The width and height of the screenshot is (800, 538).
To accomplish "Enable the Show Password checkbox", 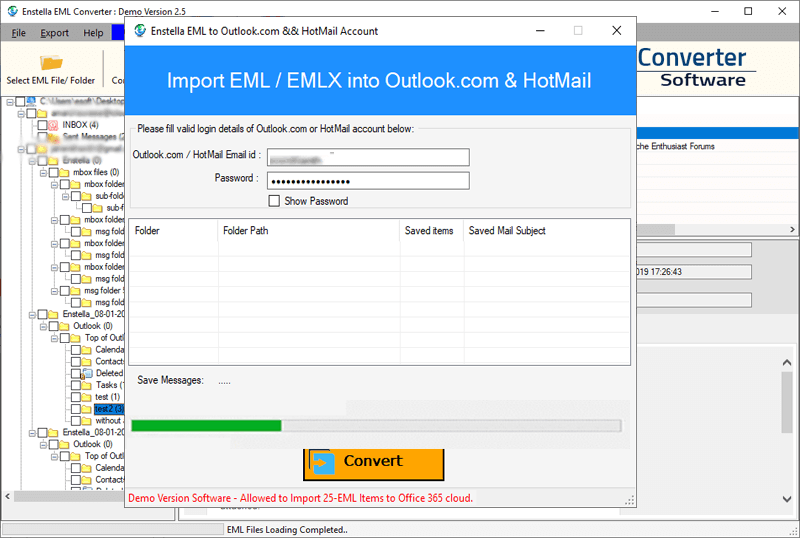I will (x=274, y=201).
